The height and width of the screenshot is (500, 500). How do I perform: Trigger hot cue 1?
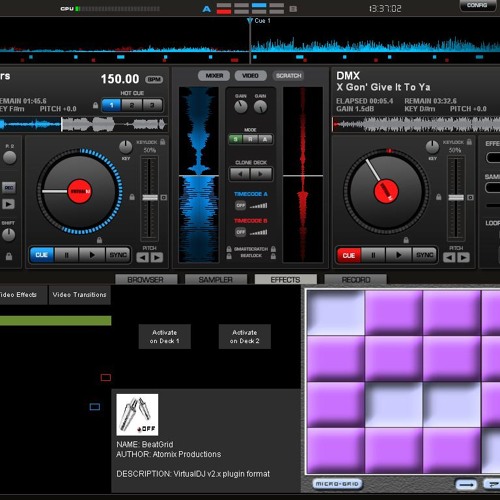click(111, 105)
